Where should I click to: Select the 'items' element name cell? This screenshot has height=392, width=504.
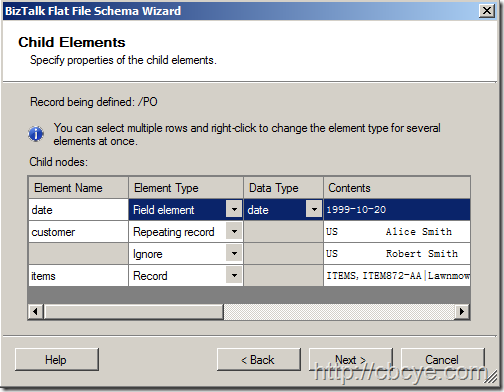point(78,276)
